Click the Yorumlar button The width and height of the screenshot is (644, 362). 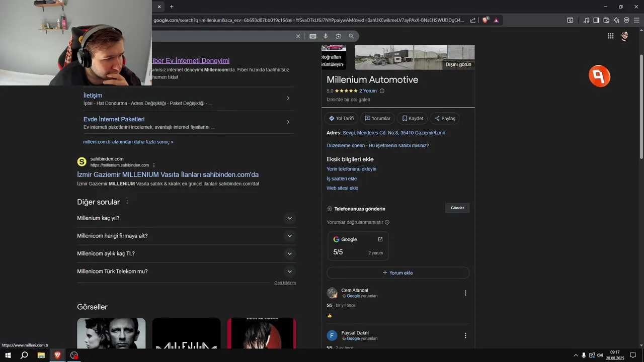(x=377, y=119)
